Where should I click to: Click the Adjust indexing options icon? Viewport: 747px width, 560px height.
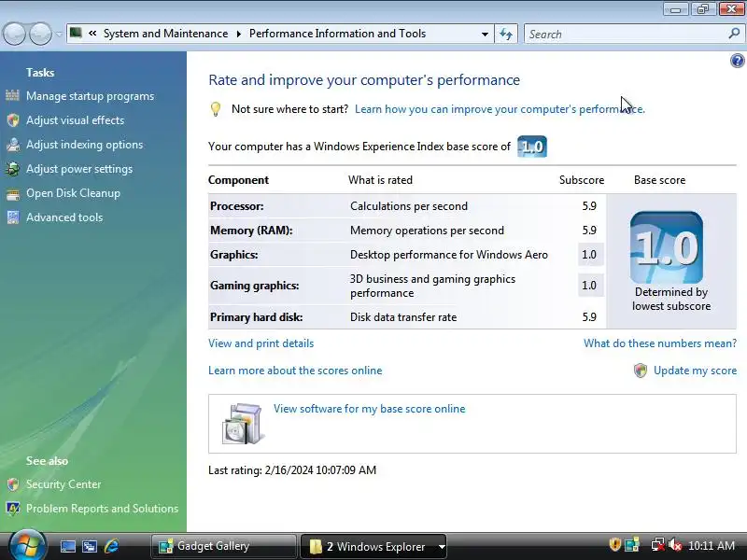13,145
